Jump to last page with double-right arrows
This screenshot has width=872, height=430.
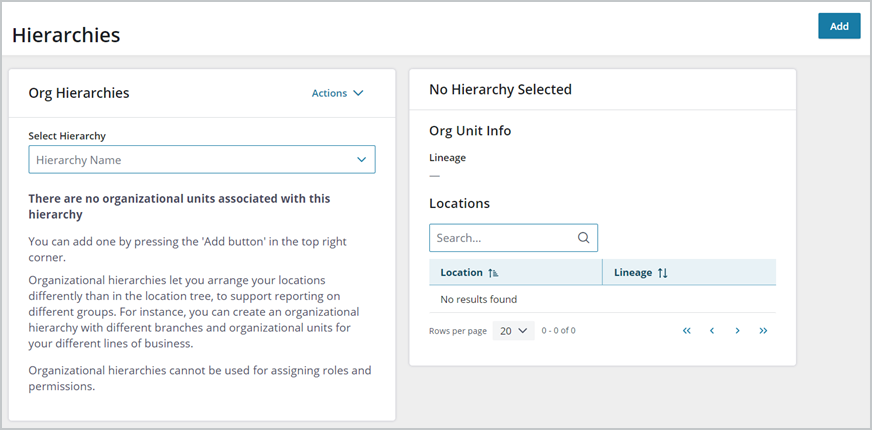(763, 331)
